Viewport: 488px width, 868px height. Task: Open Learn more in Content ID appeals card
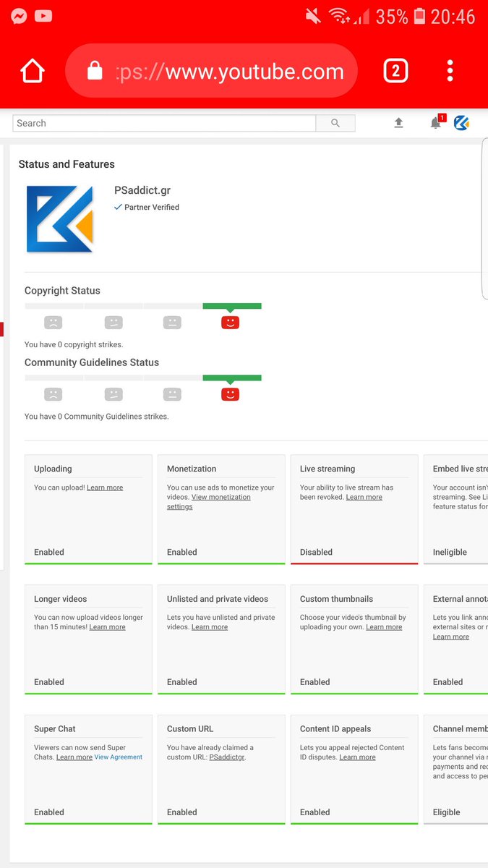point(358,757)
